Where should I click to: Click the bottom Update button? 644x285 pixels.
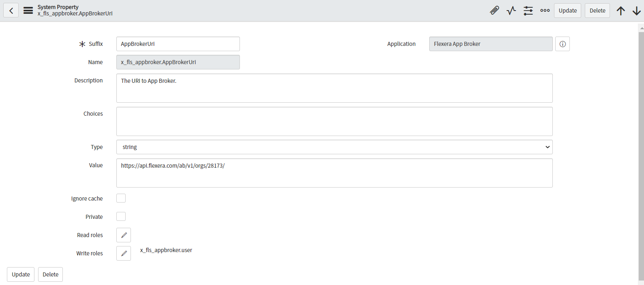click(21, 274)
